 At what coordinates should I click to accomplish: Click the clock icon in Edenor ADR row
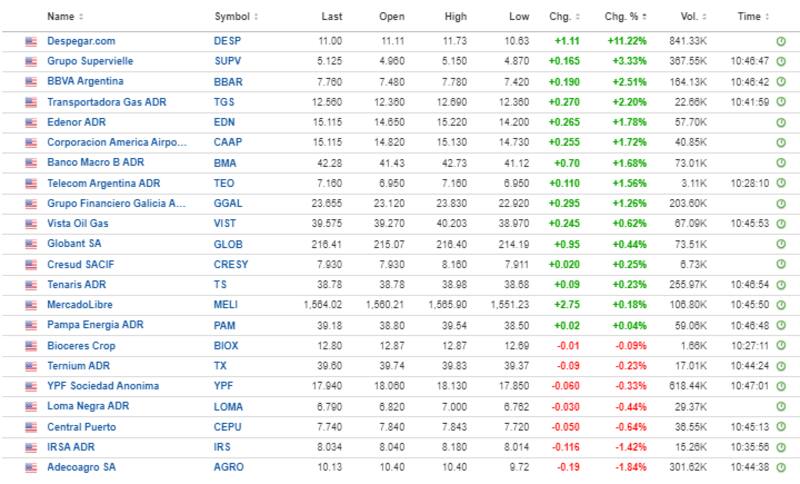pyautogui.click(x=781, y=122)
